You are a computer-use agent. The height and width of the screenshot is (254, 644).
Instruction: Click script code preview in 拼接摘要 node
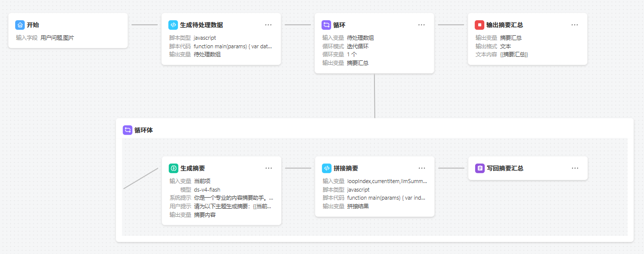(387, 198)
